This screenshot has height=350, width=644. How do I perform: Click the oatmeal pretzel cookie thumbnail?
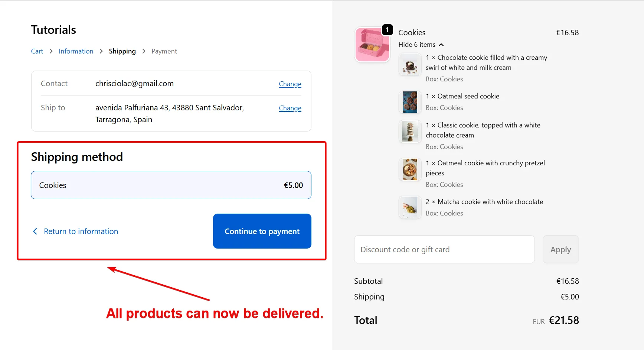point(409,169)
